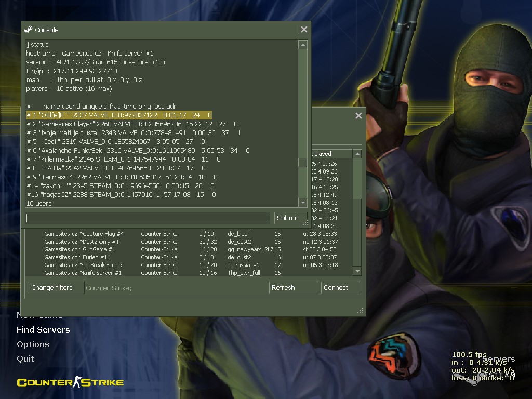532x399 pixels.
Task: Close the server browser window
Action: [358, 116]
